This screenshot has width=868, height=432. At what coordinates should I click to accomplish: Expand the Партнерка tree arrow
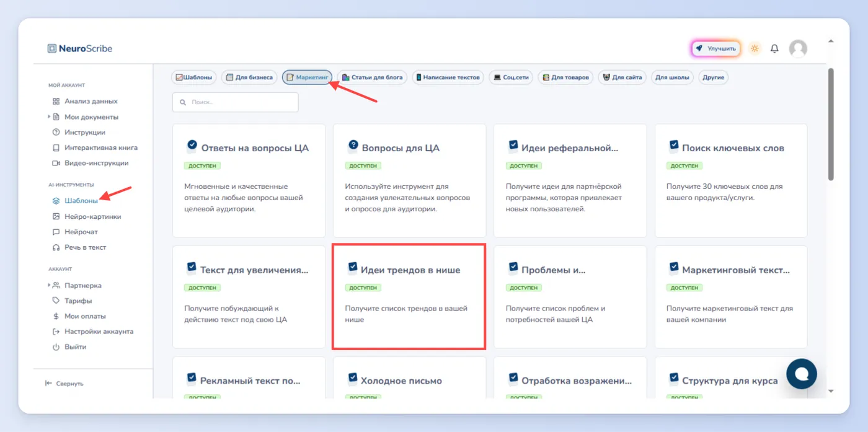click(x=49, y=285)
